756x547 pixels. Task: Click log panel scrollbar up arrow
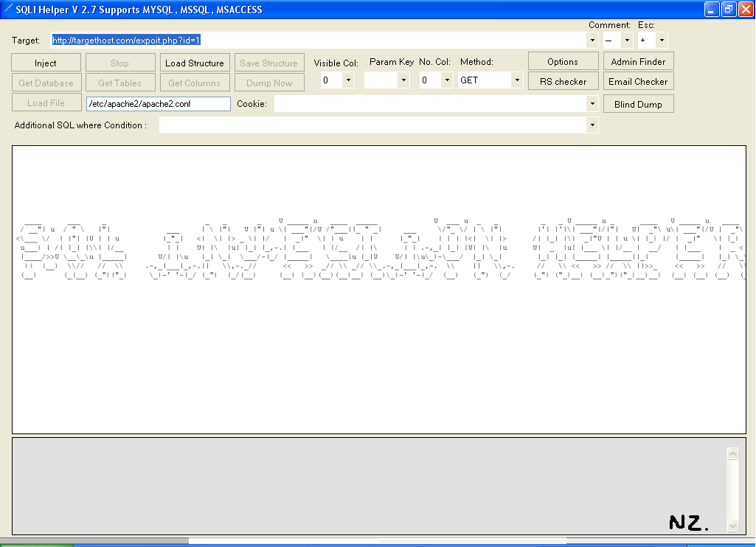coord(733,453)
